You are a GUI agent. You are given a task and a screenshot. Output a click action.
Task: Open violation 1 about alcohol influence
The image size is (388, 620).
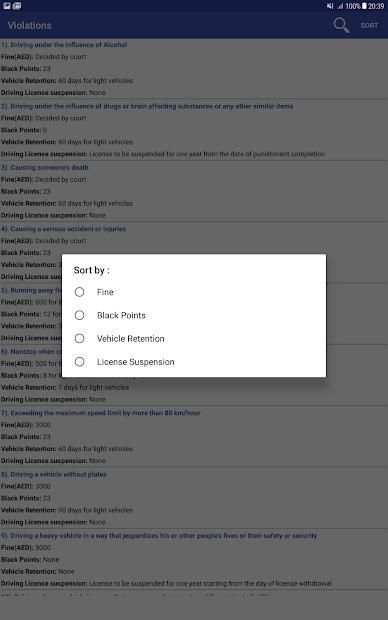pos(64,45)
